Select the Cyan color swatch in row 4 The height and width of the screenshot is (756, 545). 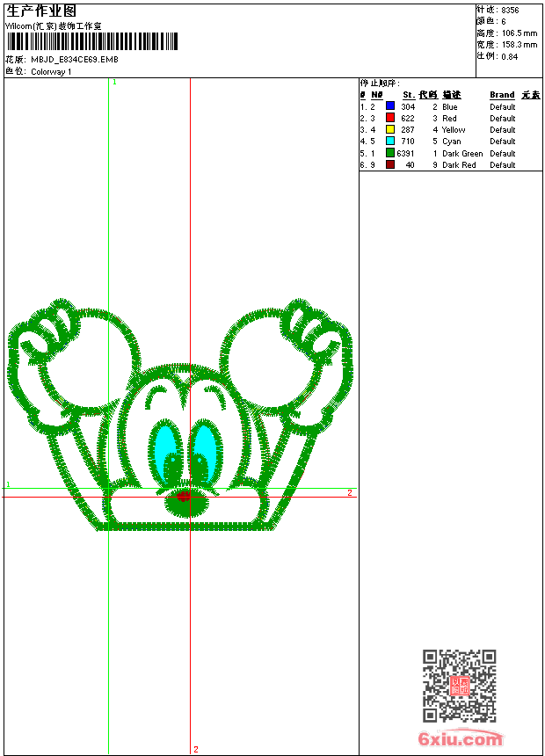click(x=390, y=141)
